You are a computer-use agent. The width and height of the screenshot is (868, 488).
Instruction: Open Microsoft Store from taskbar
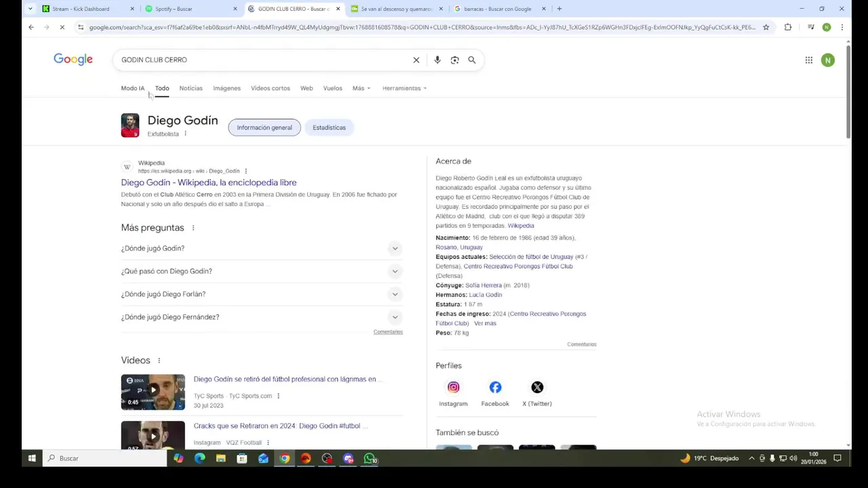pos(242,458)
